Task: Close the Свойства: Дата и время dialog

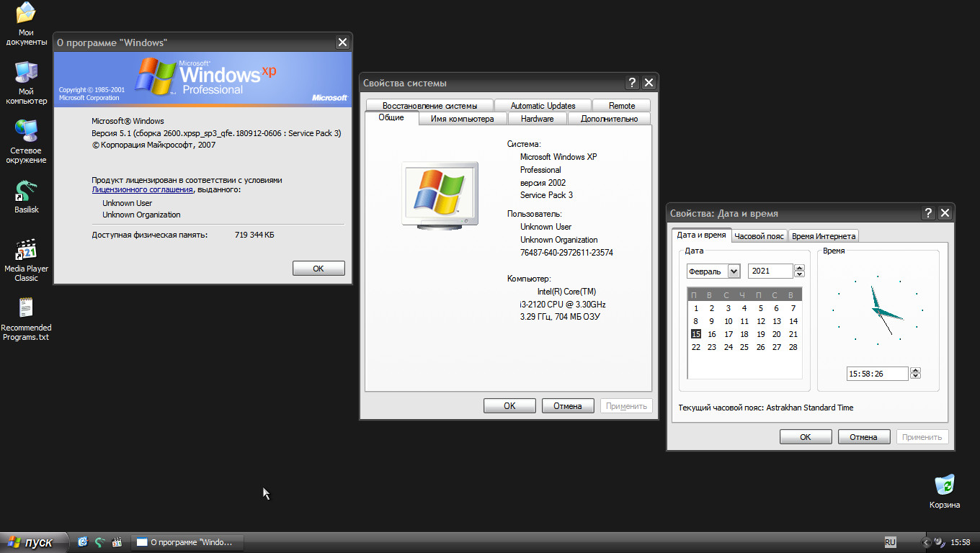Action: 945,213
